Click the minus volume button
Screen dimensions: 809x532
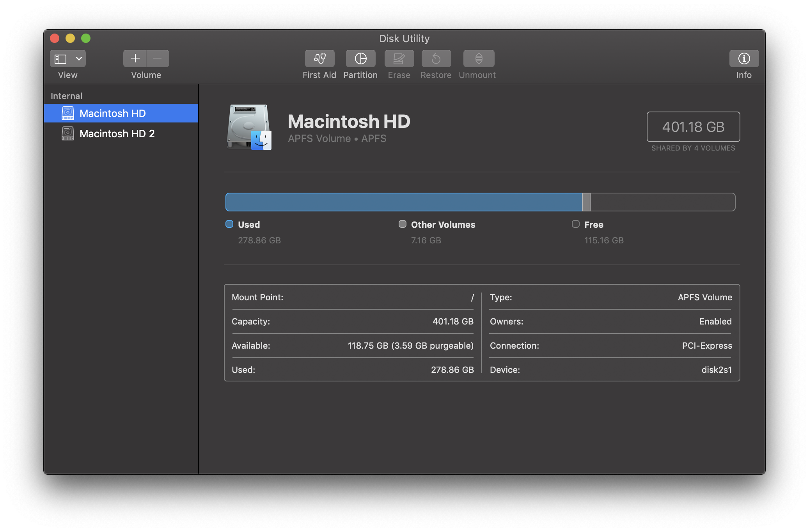point(158,59)
